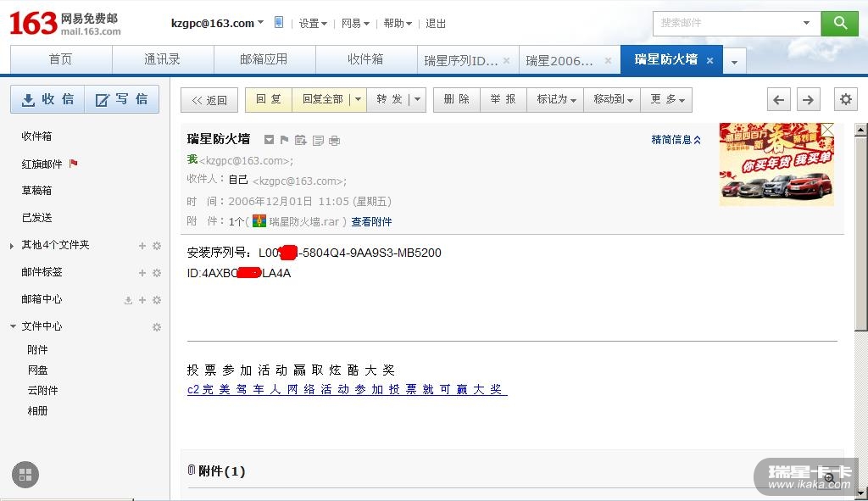Open the 回复全部 dropdown arrow
Screen dimensions: 868x501
click(x=359, y=99)
